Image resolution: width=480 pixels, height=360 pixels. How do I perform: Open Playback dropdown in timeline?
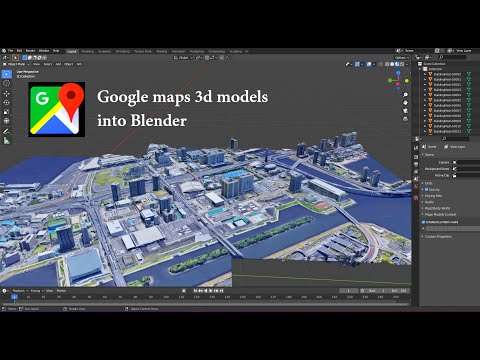[20, 291]
